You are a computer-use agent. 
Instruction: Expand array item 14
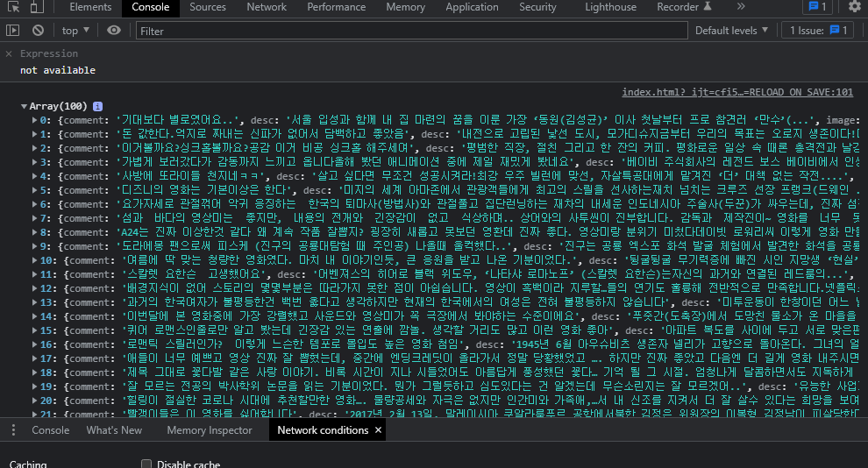point(34,316)
